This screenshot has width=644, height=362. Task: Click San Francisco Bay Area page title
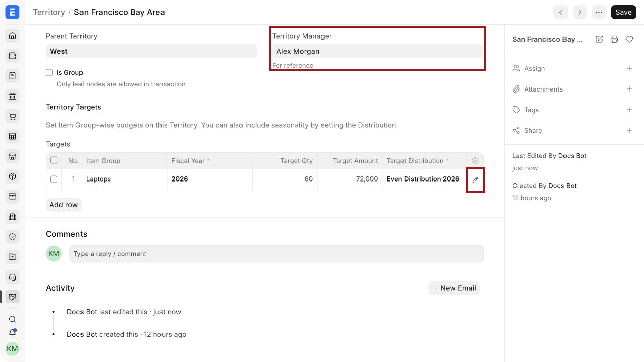click(x=119, y=12)
